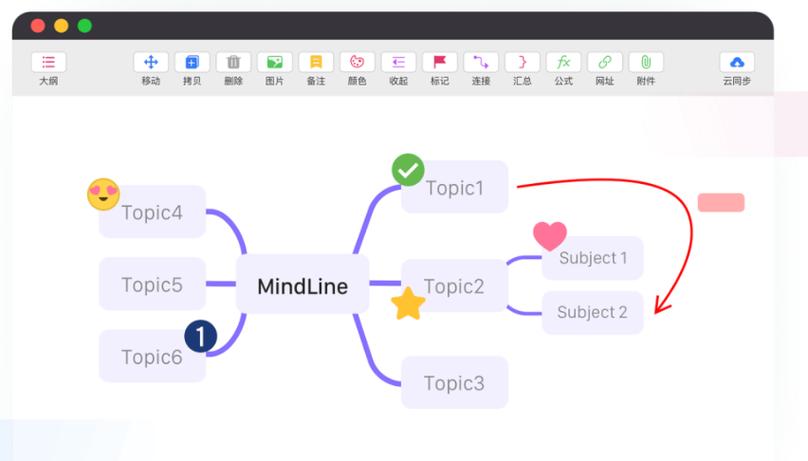
Task: Insert a formula with 公式 icon
Action: [x=563, y=62]
